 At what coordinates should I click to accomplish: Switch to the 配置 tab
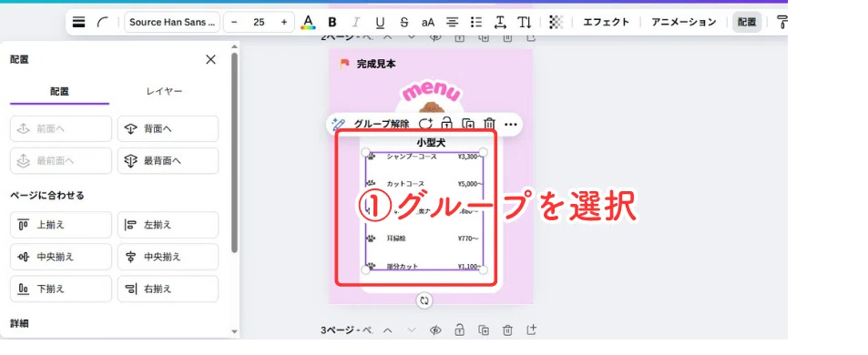(60, 92)
